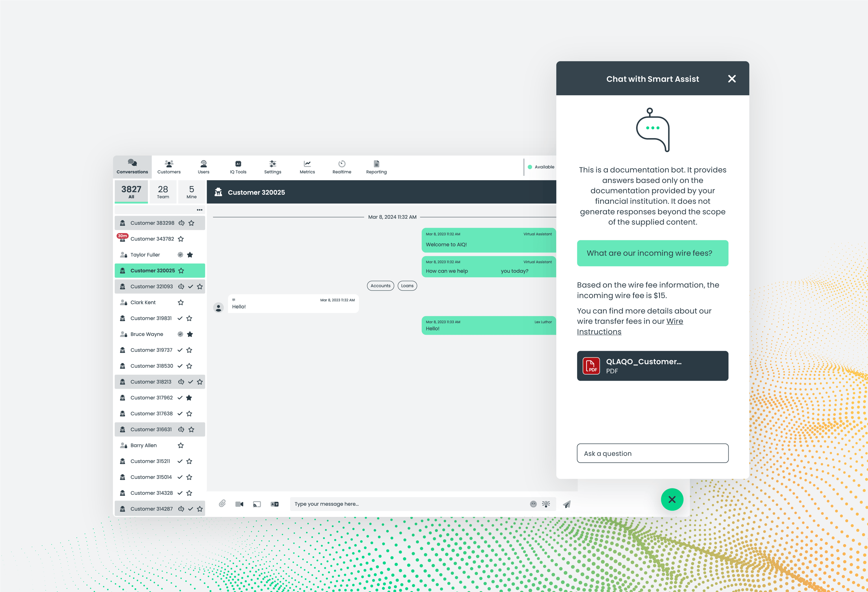Unstar the Taylor Fuller conversation
This screenshot has width=868, height=592.
coord(190,254)
